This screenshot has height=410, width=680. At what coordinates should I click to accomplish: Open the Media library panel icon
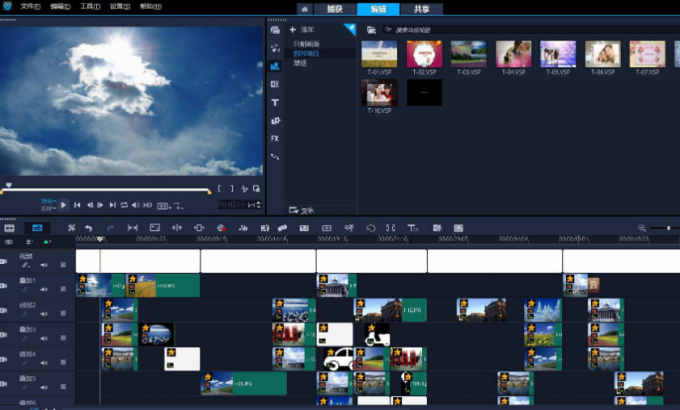coord(275,30)
